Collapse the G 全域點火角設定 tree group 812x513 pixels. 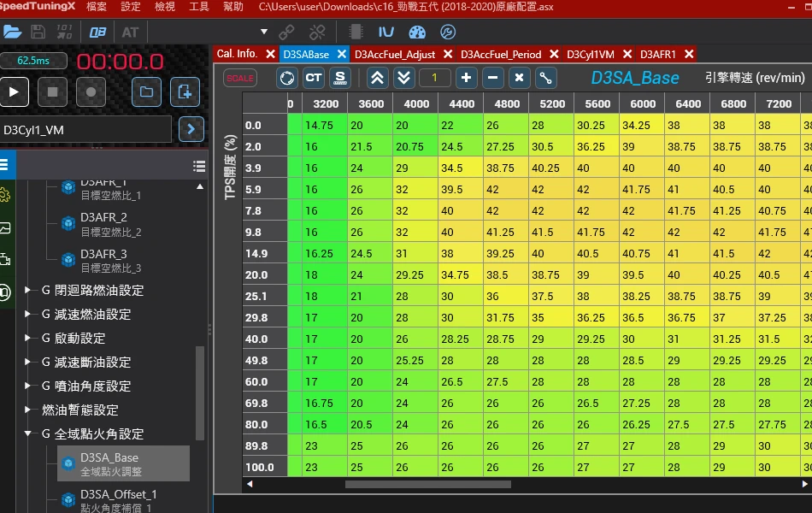click(28, 433)
